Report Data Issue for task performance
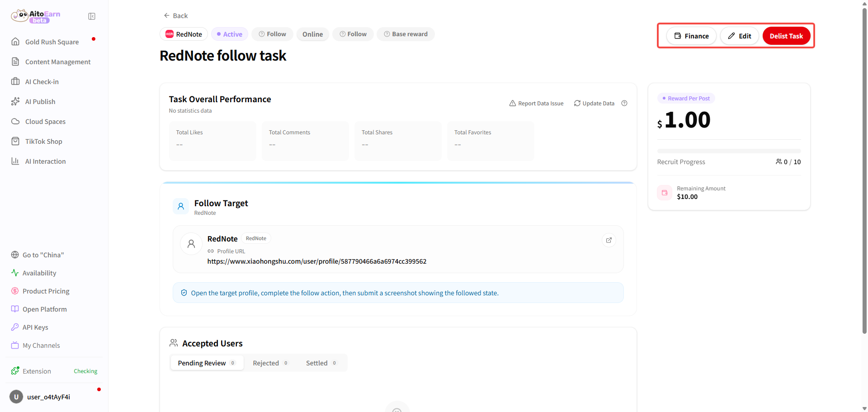The width and height of the screenshot is (868, 412). [536, 104]
